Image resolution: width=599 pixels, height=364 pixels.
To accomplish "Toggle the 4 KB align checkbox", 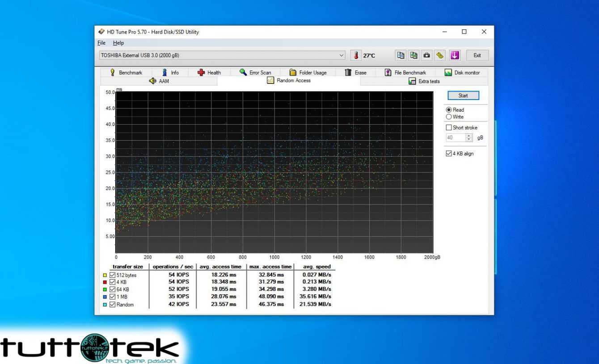I will click(449, 154).
